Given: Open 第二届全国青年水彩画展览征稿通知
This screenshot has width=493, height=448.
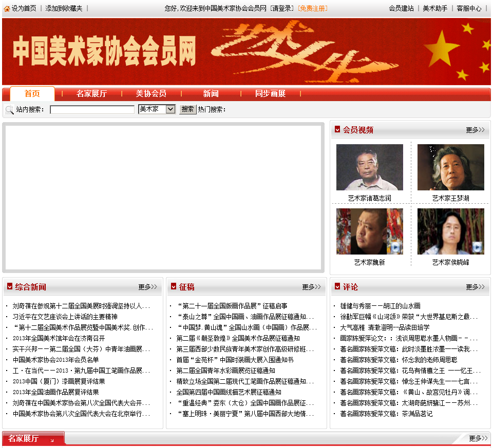Looking at the screenshot, I should tap(226, 371).
